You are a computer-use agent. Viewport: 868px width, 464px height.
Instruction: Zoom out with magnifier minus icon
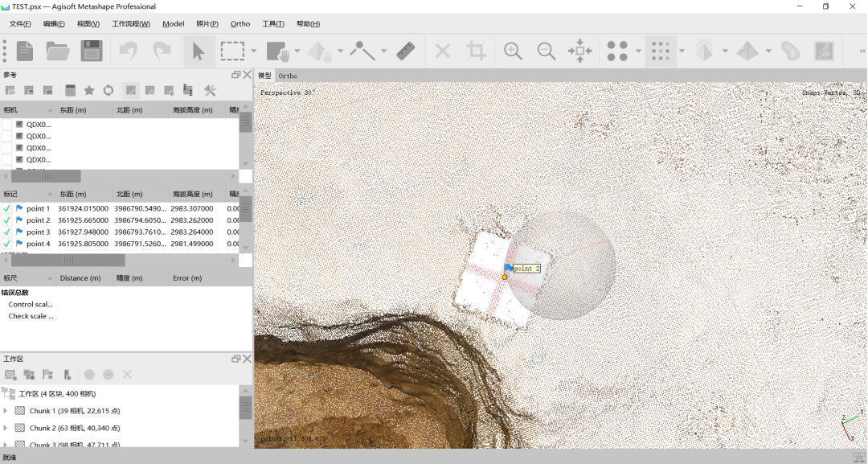[x=547, y=51]
